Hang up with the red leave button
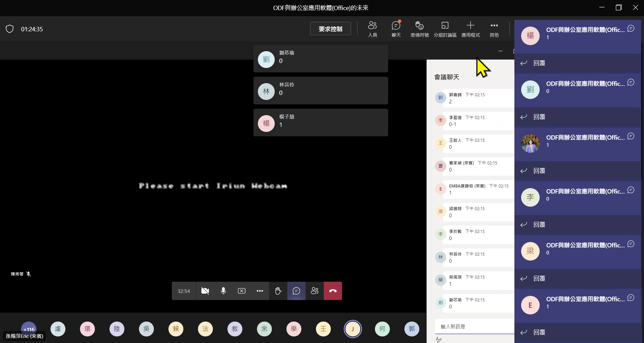Image resolution: width=644 pixels, height=343 pixels. coord(333,291)
